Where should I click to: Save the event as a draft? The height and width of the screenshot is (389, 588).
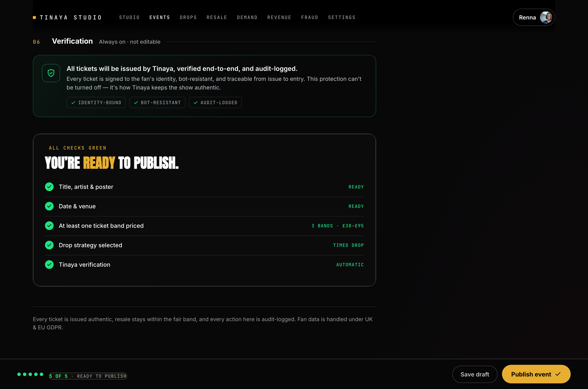475,374
